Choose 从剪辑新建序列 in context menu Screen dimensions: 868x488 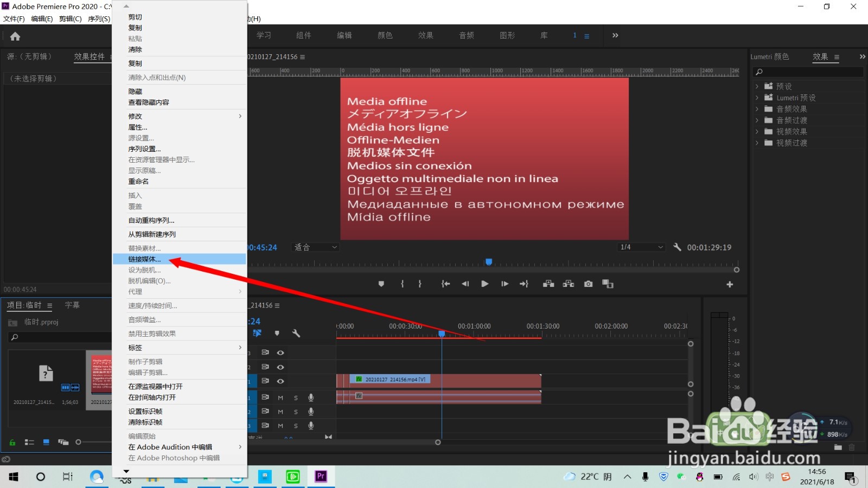click(x=180, y=234)
